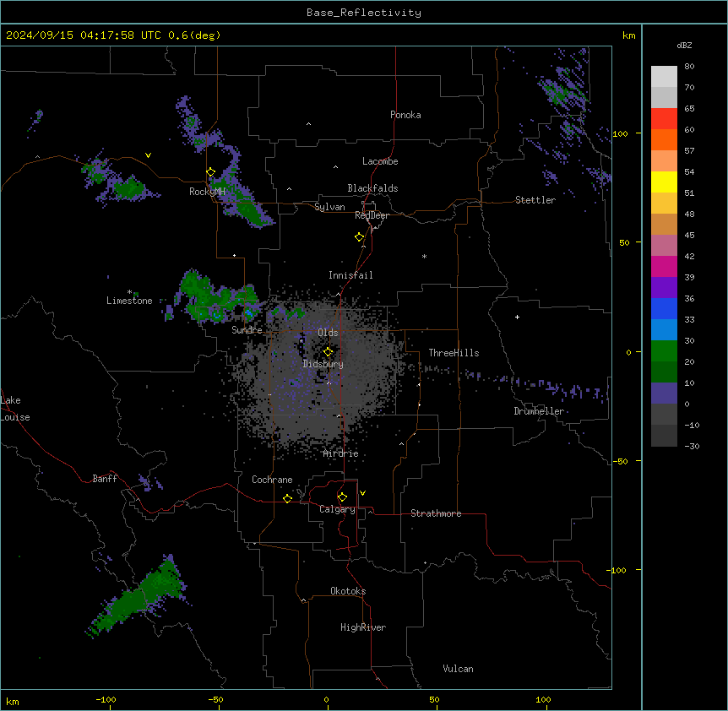
Task: Click the 42 dBZ magenta legend swatch
Action: [x=664, y=266]
